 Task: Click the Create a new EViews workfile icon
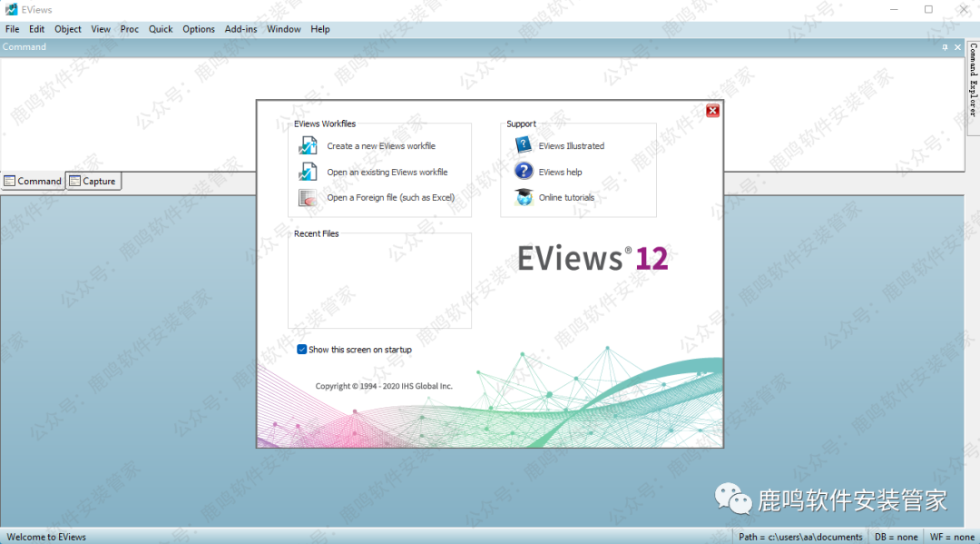tap(308, 145)
